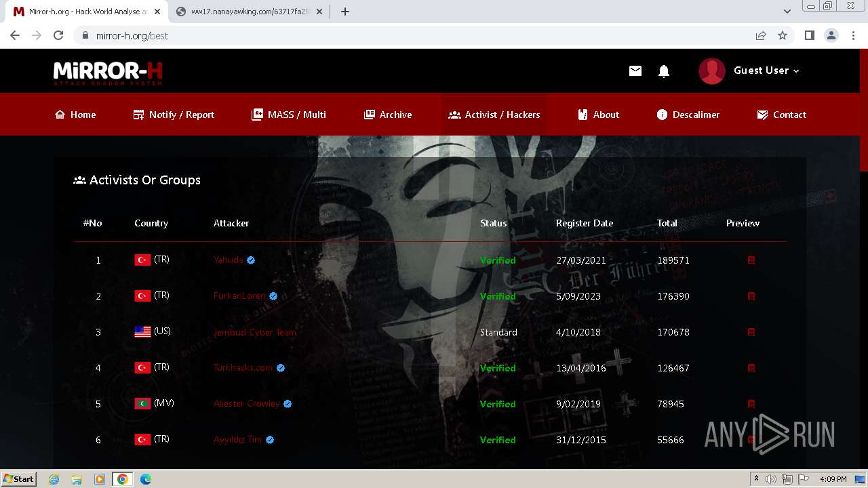Viewport: 868px width, 488px height.
Task: Click verified badge next to Yahuda
Action: click(251, 260)
